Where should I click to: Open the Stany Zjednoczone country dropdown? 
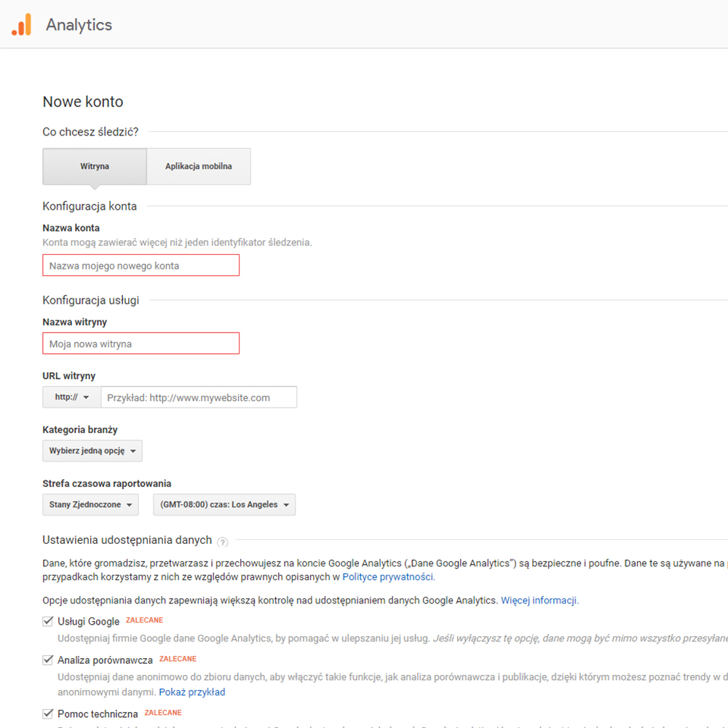90,505
